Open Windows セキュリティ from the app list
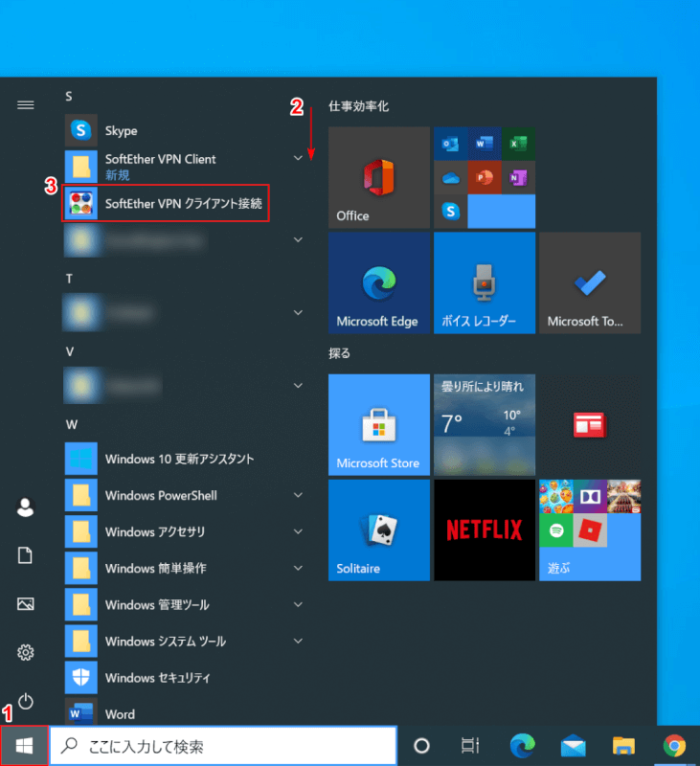Image resolution: width=700 pixels, height=766 pixels. tap(157, 678)
